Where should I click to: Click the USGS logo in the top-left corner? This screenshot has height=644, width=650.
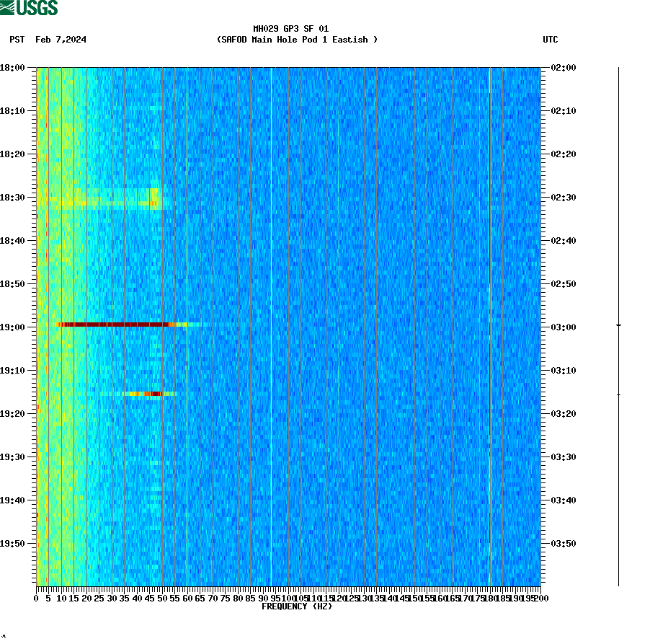coord(29,7)
